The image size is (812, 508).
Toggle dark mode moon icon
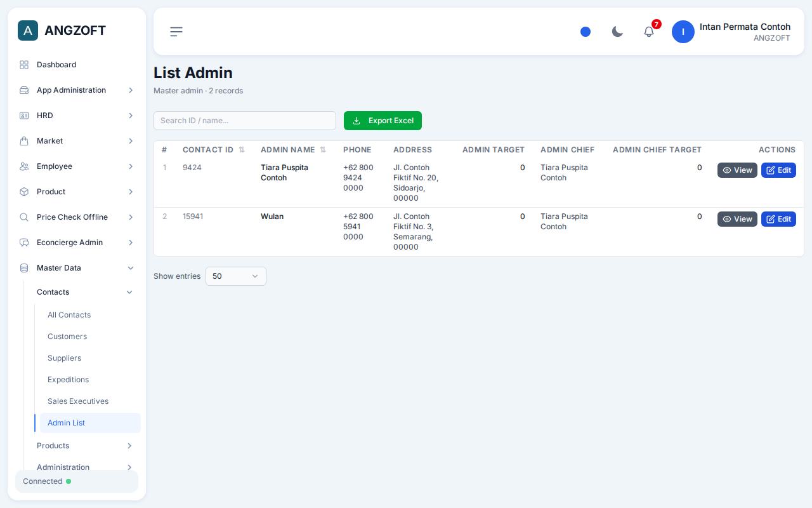point(617,32)
